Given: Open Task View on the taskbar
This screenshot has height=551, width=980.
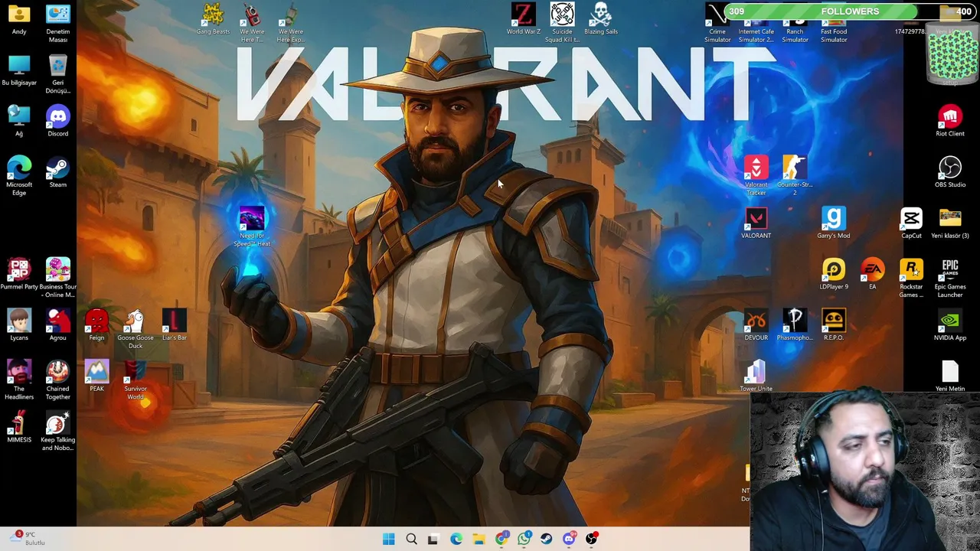Looking at the screenshot, I should (433, 539).
